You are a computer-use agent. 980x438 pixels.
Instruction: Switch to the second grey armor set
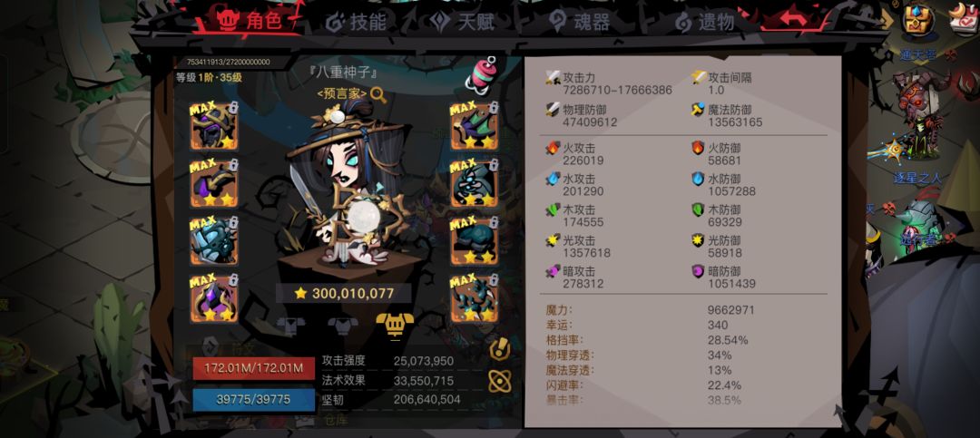(x=343, y=326)
